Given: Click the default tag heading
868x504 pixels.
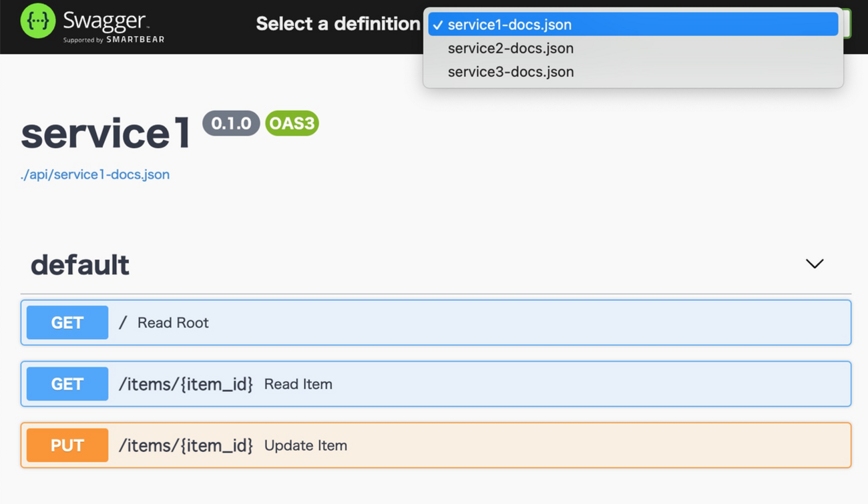Looking at the screenshot, I should click(80, 265).
